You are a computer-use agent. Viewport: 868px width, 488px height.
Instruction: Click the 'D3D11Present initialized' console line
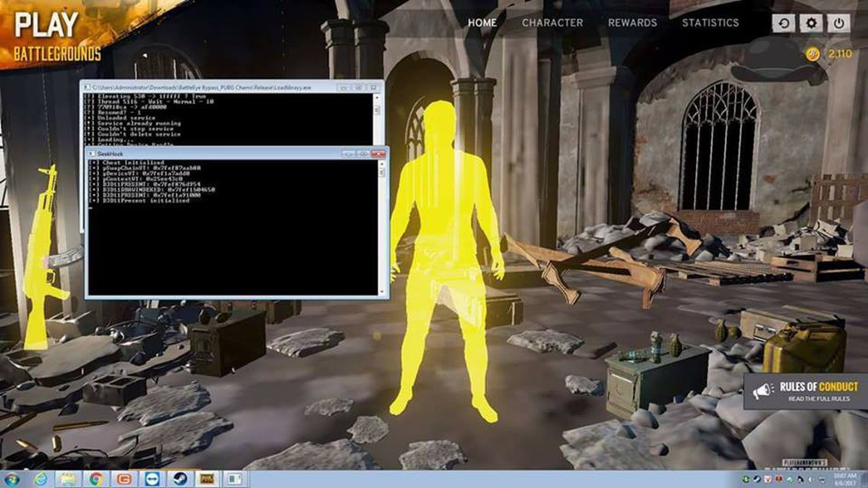pyautogui.click(x=140, y=200)
